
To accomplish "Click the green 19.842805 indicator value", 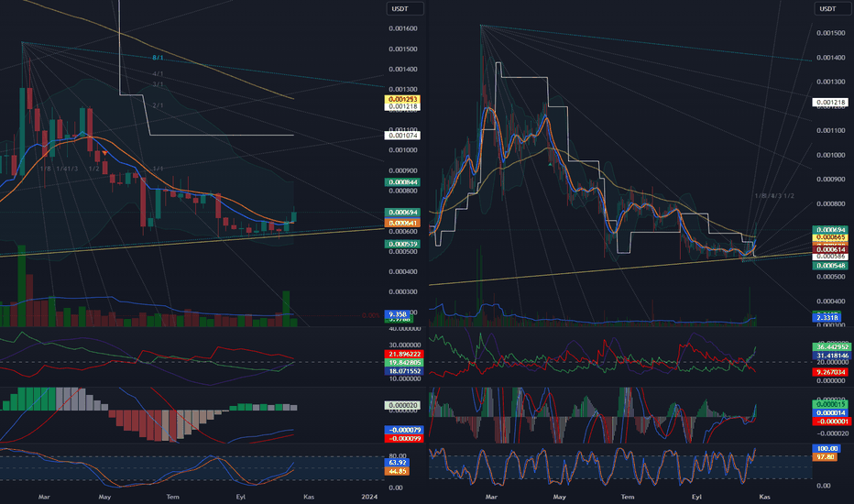I will (404, 362).
